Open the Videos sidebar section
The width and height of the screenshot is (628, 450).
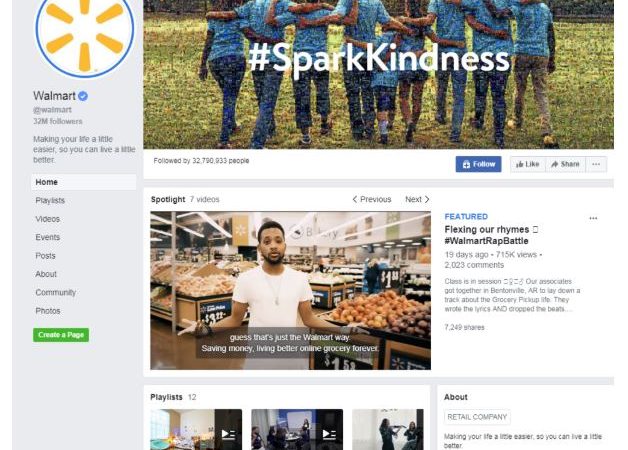click(x=48, y=219)
